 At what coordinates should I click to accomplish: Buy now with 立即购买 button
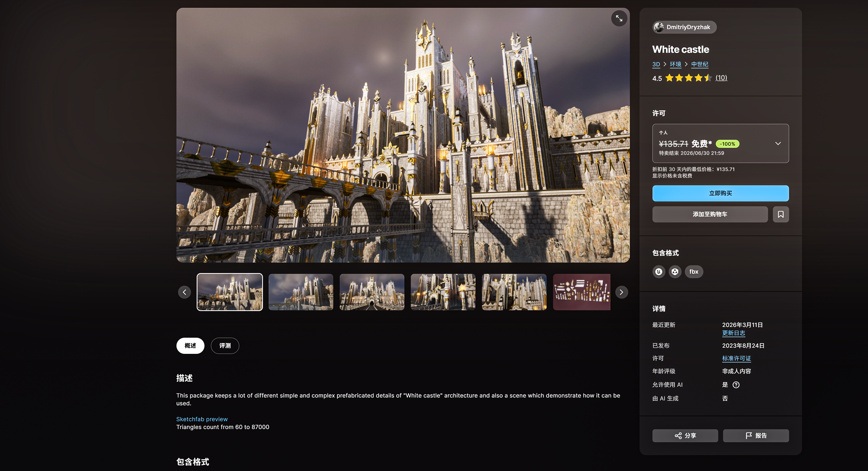[720, 193]
